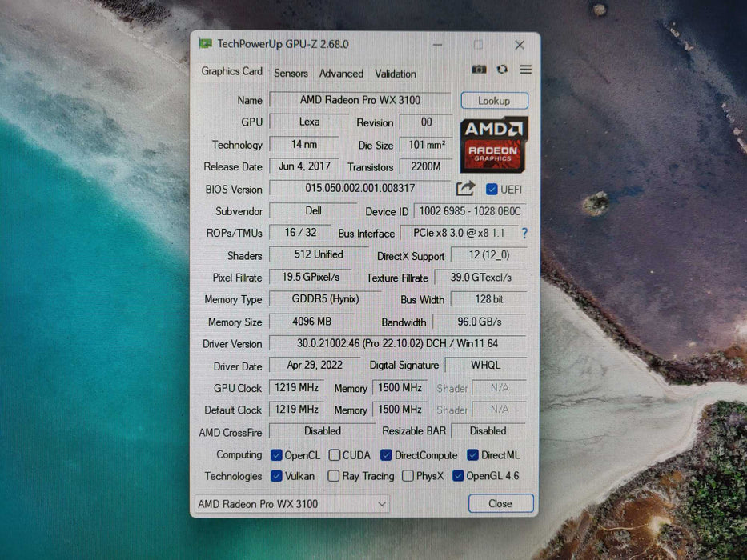Toggle the UEFI checkbox

tap(491, 189)
